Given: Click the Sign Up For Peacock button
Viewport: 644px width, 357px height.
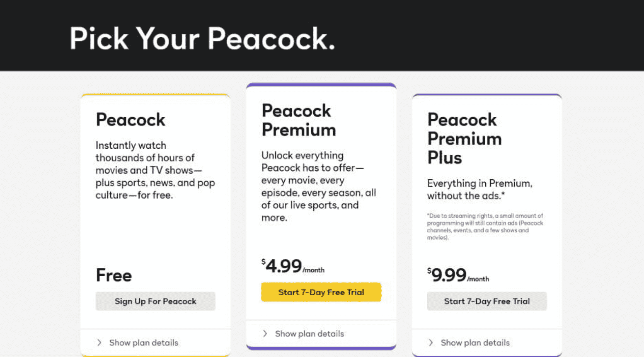Looking at the screenshot, I should (155, 301).
